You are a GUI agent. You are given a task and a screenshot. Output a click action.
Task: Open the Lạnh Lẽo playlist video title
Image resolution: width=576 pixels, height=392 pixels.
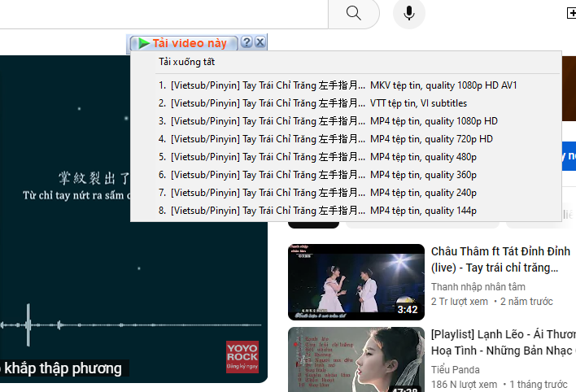pos(502,342)
